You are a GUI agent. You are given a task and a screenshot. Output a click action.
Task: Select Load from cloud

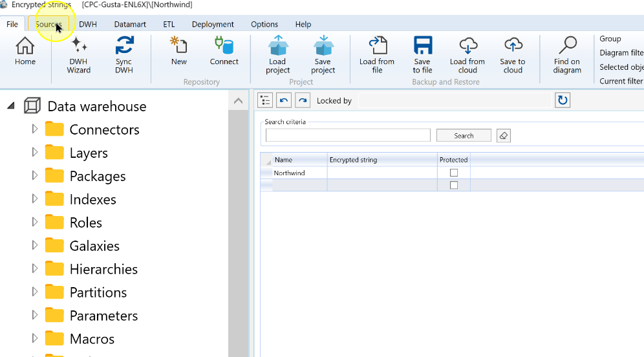467,55
